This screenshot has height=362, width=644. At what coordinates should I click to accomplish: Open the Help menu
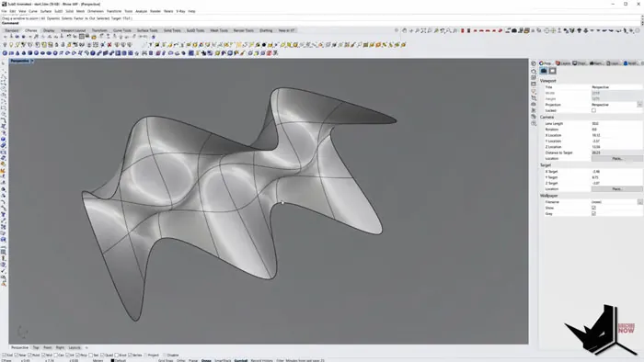[191, 11]
